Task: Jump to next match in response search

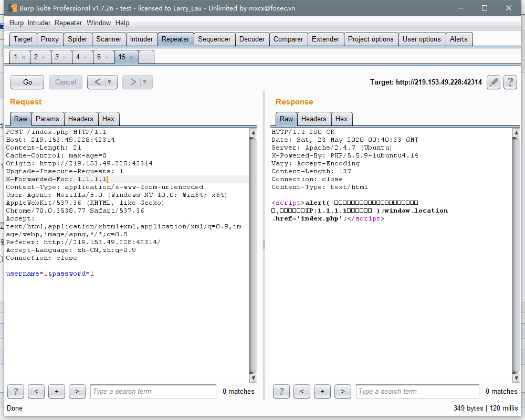Action: [x=342, y=391]
